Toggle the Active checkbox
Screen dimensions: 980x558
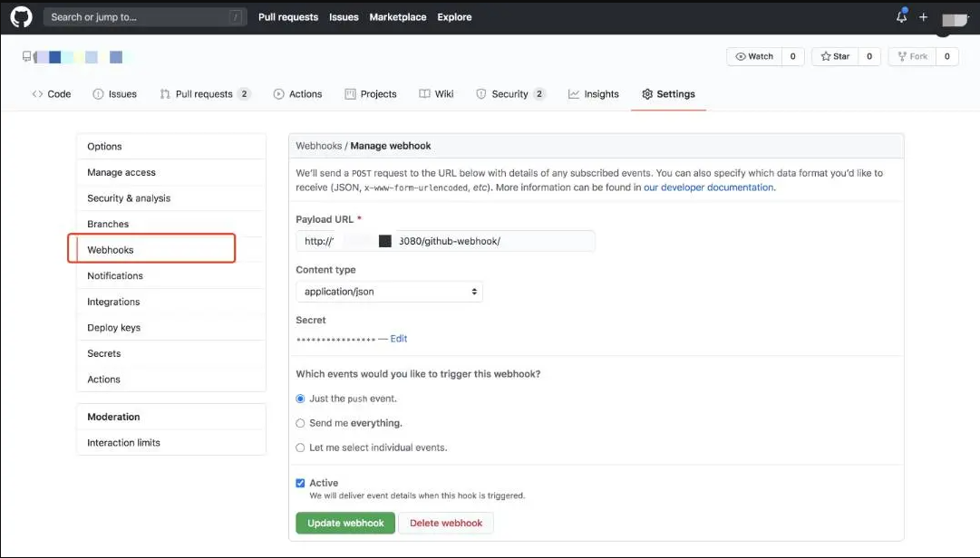coord(301,484)
